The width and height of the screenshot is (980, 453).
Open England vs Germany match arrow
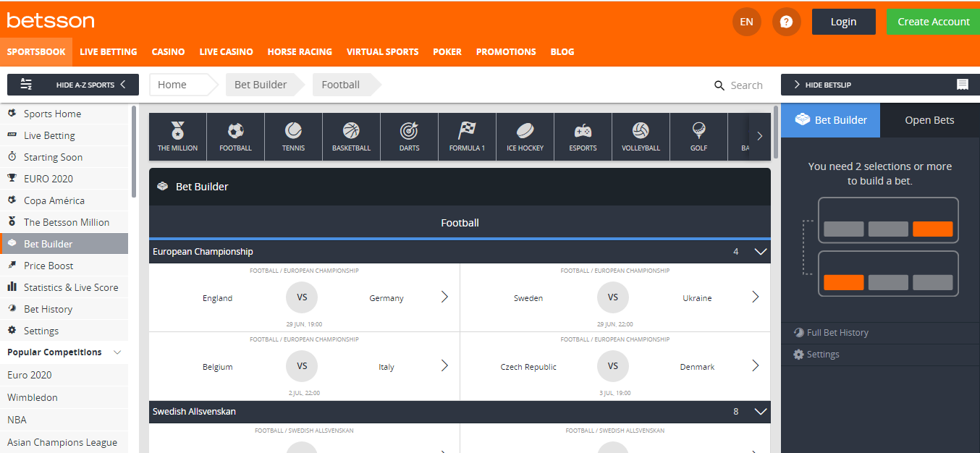444,297
